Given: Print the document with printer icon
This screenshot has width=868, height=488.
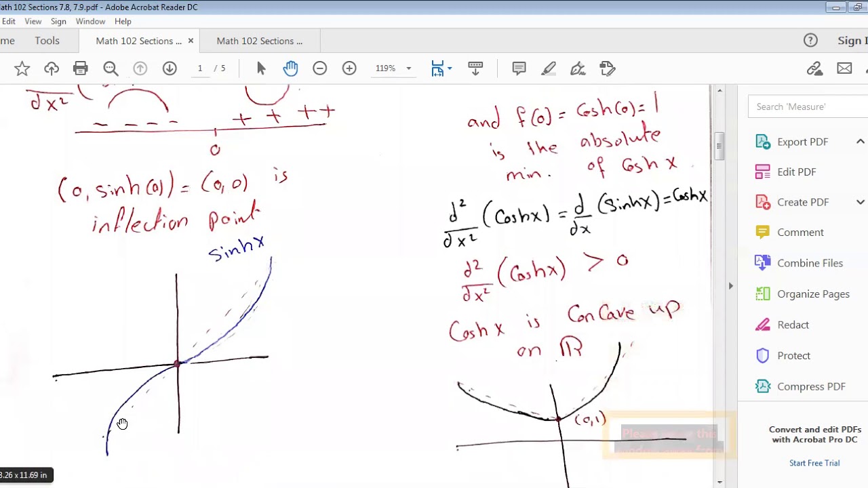Looking at the screenshot, I should pos(81,68).
